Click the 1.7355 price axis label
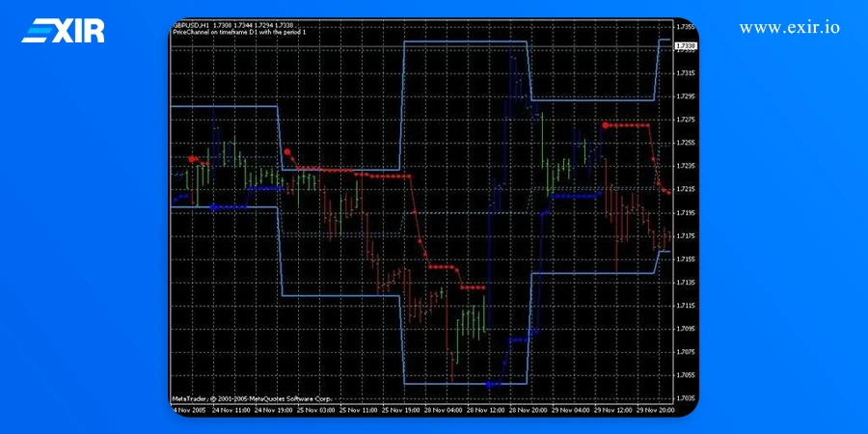The image size is (868, 434). [686, 26]
